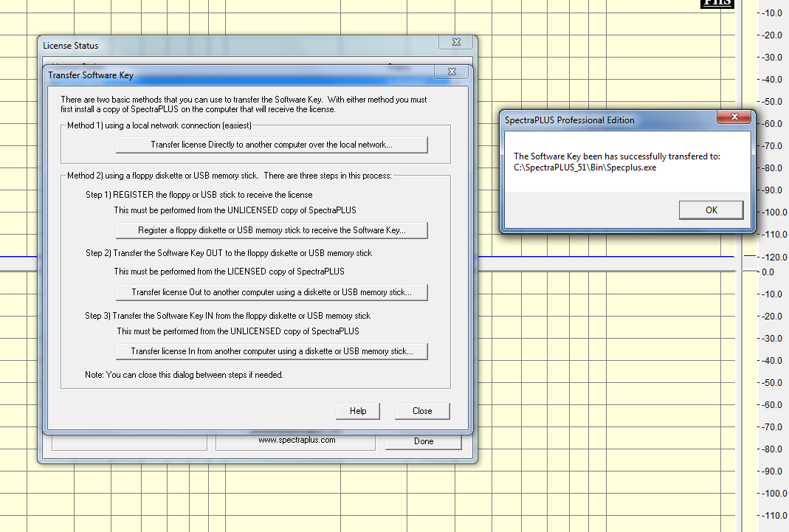Image resolution: width=789 pixels, height=532 pixels.
Task: Click the 'There are two basic methods' intro text
Action: [x=244, y=104]
